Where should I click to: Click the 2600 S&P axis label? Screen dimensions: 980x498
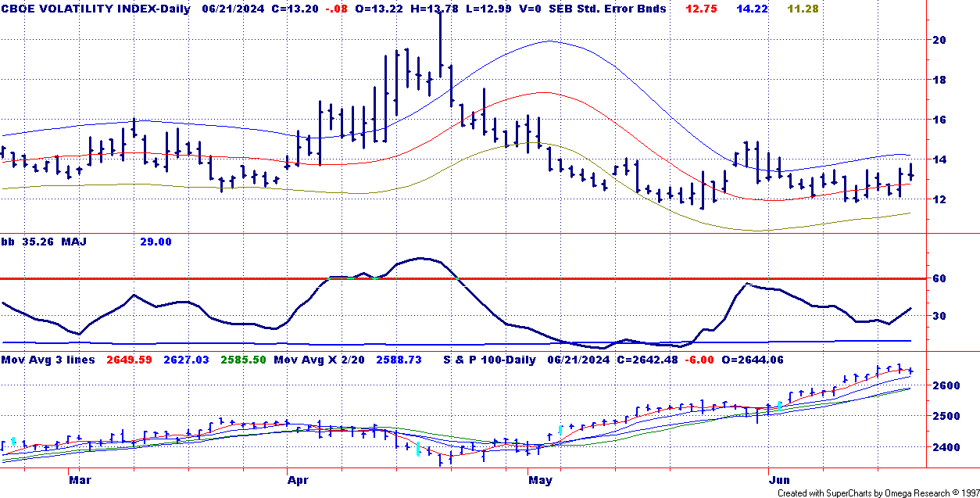coord(946,385)
